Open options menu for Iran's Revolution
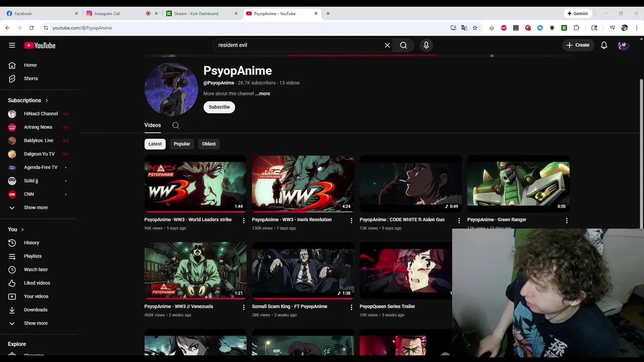The width and height of the screenshot is (644, 362). [352, 220]
